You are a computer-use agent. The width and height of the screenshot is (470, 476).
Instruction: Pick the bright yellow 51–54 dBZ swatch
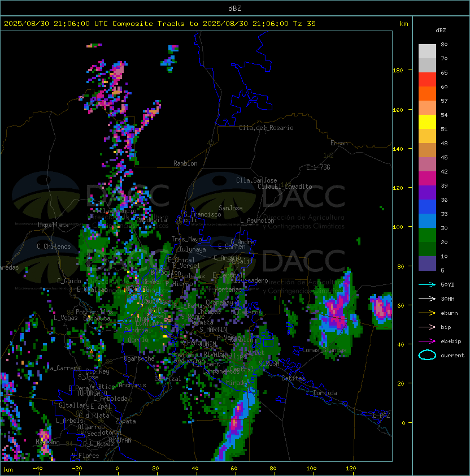427,122
